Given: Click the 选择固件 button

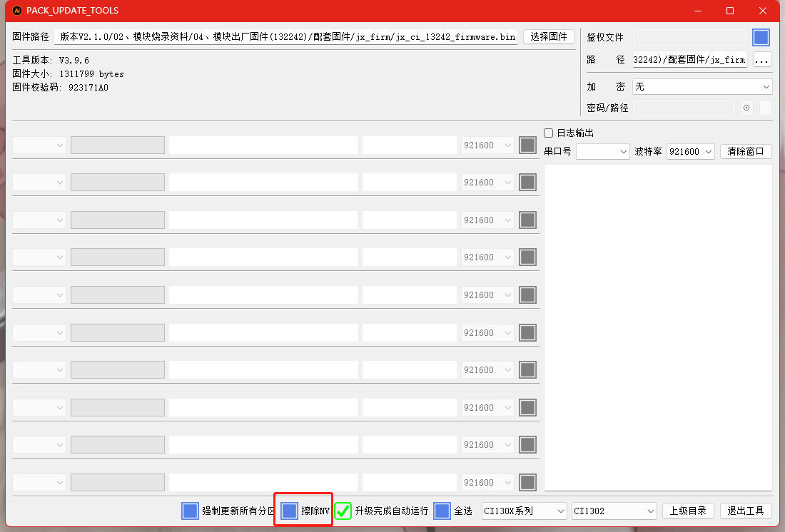Looking at the screenshot, I should pos(549,37).
